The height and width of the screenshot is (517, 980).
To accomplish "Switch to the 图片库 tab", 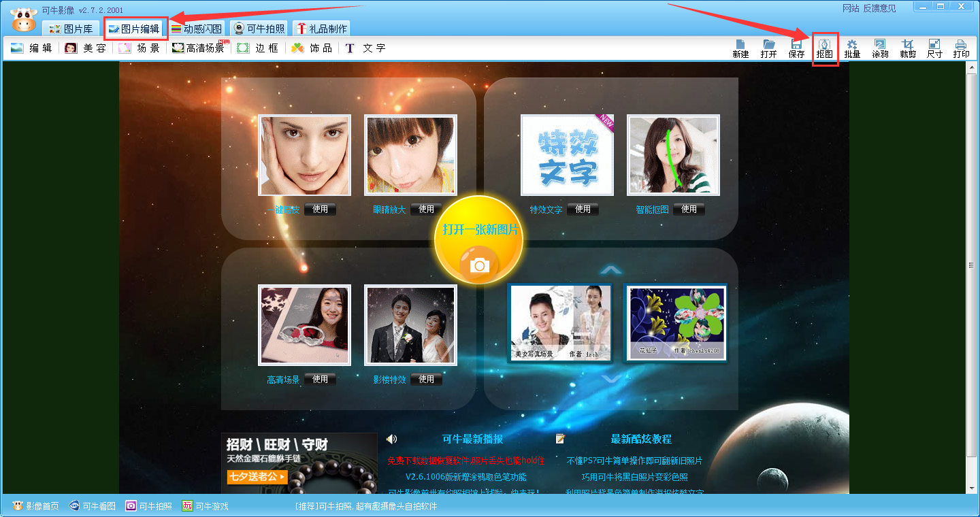I will pos(71,29).
